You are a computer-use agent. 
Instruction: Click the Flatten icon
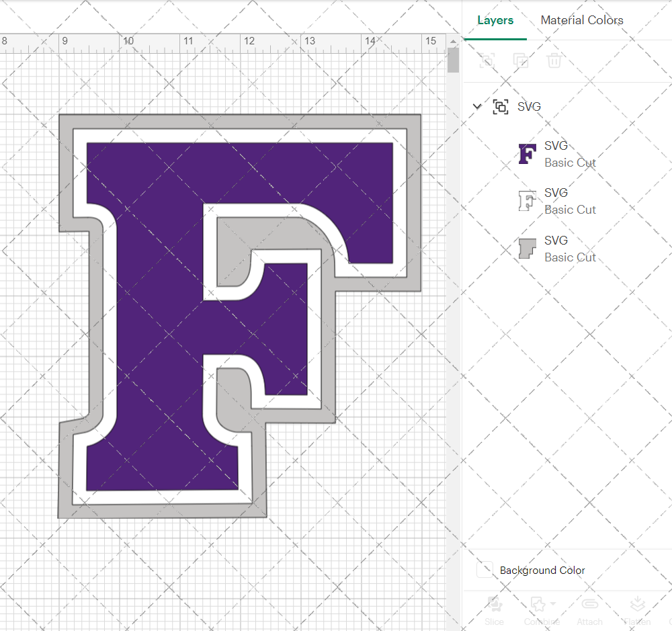point(637,603)
